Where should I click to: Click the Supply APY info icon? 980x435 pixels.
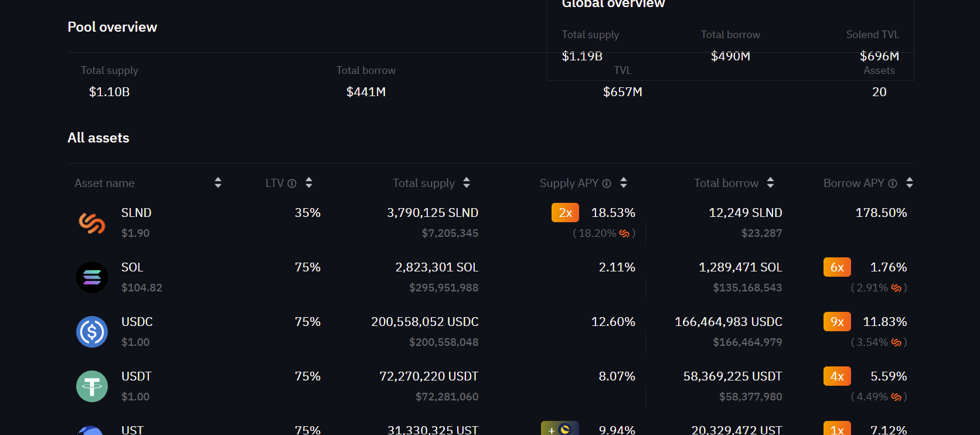[x=607, y=183]
